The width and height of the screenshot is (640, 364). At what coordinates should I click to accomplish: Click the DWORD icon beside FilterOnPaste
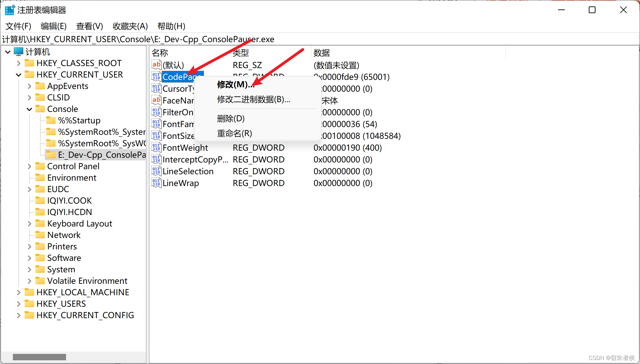pos(156,112)
